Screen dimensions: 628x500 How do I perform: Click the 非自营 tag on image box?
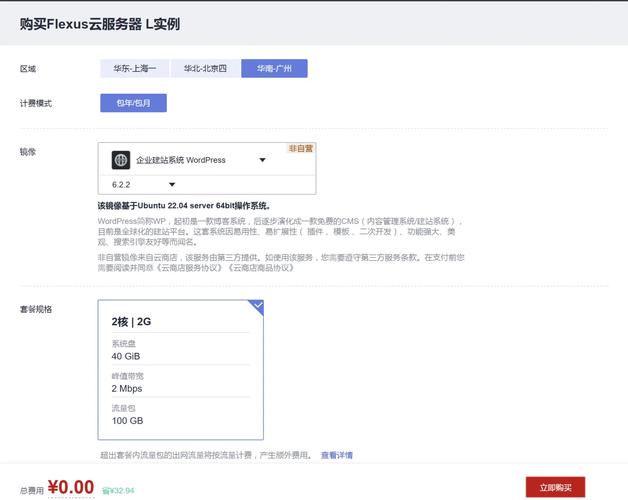tap(301, 149)
